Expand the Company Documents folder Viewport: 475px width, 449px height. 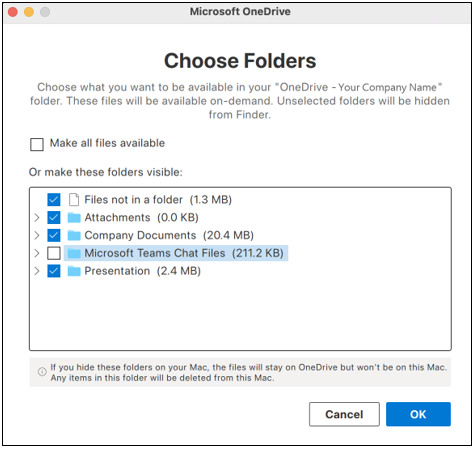coord(37,235)
